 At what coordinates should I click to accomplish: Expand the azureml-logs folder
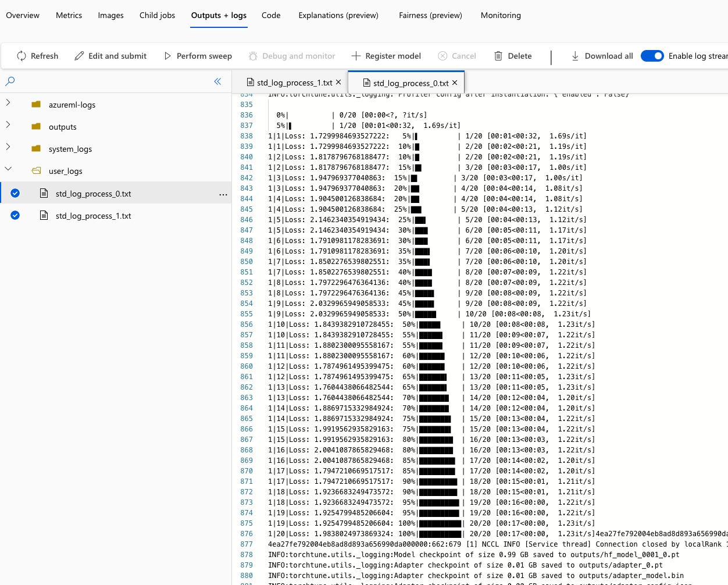(8, 103)
